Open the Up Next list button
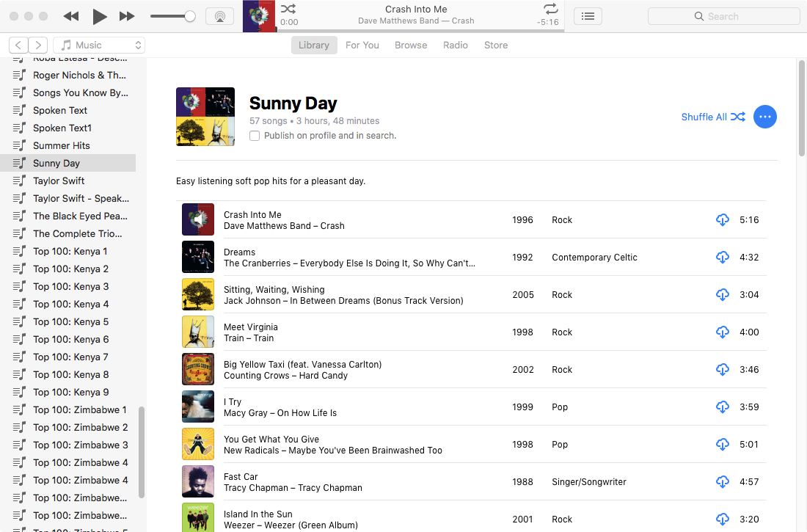 tap(588, 16)
